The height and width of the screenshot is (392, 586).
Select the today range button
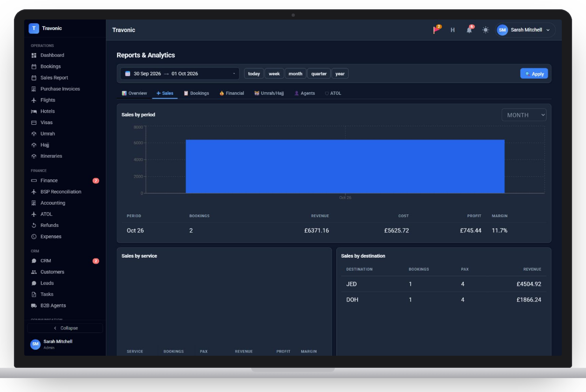[254, 73]
